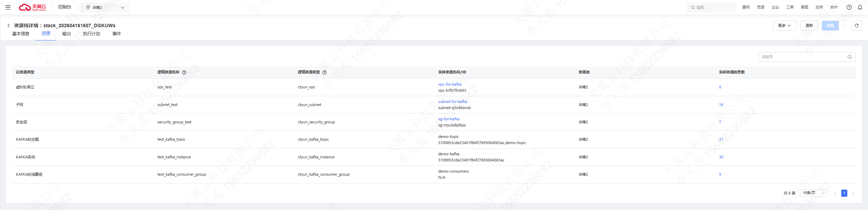Open the 执行计划 tab
The image size is (868, 210).
pos(92,34)
